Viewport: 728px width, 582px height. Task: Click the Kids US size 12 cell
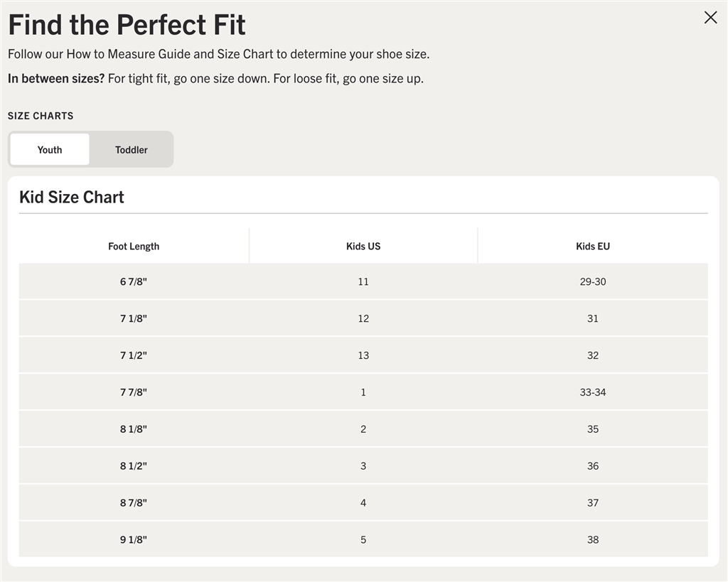click(363, 319)
